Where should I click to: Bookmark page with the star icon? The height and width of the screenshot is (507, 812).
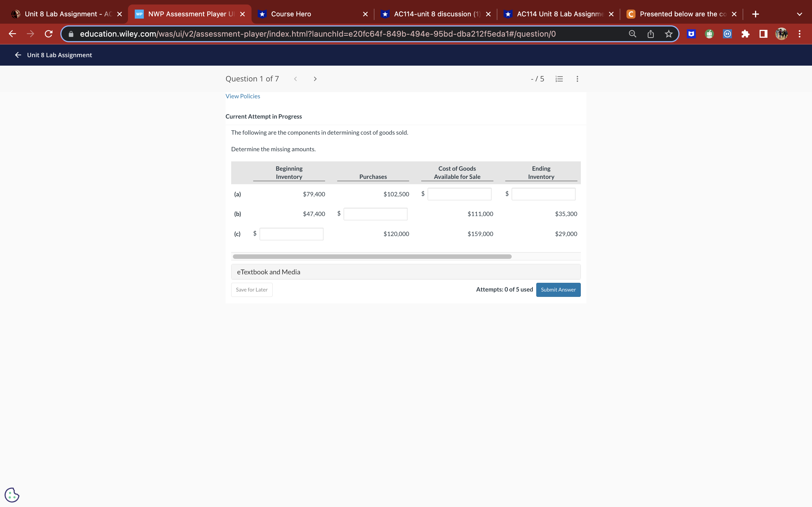(669, 34)
